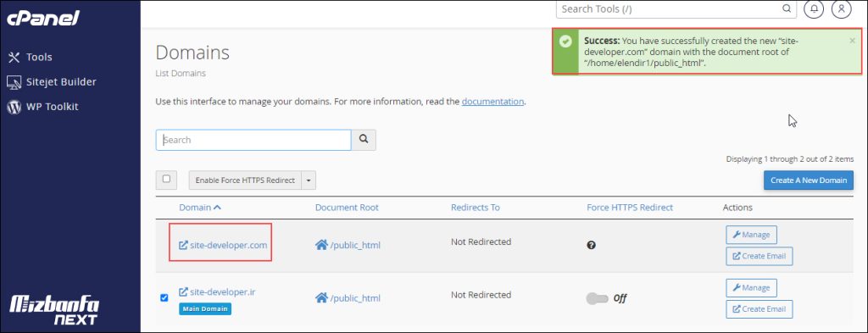The image size is (868, 333).
Task: Click Not Redirected in site-developer.com row
Action: tap(481, 241)
